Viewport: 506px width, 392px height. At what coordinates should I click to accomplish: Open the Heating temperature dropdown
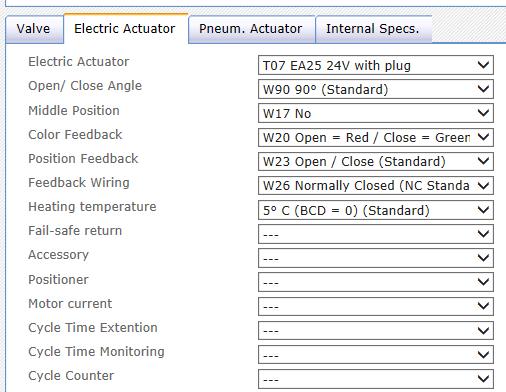376,210
